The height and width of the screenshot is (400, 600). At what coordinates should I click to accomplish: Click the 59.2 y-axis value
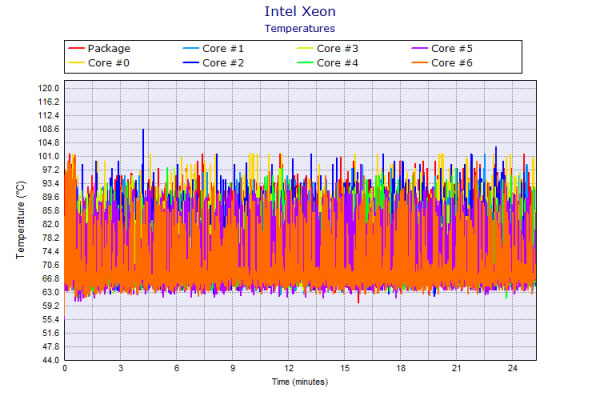[51, 306]
